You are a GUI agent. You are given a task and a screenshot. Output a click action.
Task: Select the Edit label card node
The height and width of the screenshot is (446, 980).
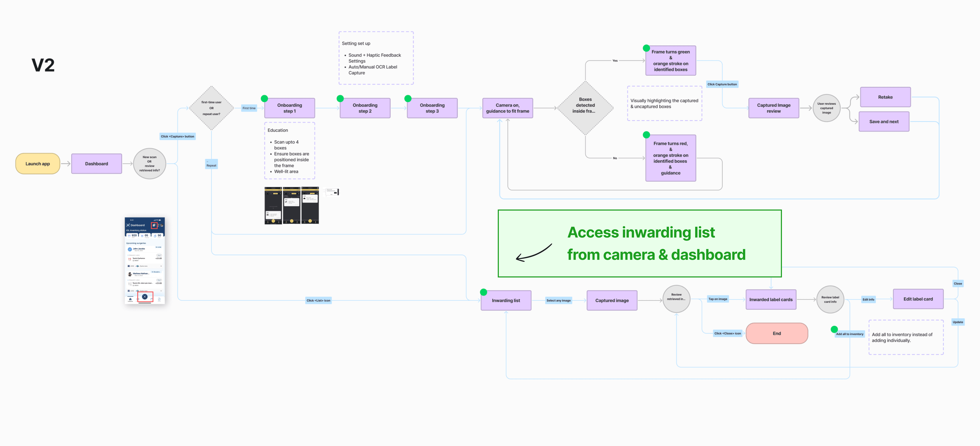click(x=918, y=299)
